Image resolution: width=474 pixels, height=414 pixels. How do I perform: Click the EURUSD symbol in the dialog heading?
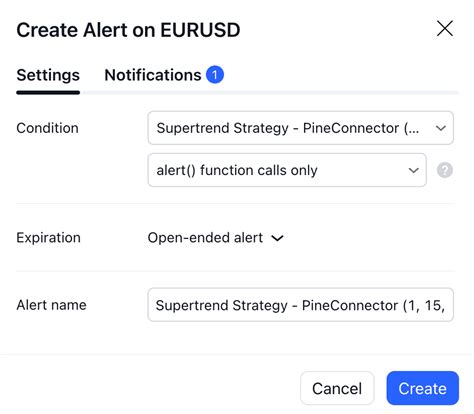[x=200, y=30]
